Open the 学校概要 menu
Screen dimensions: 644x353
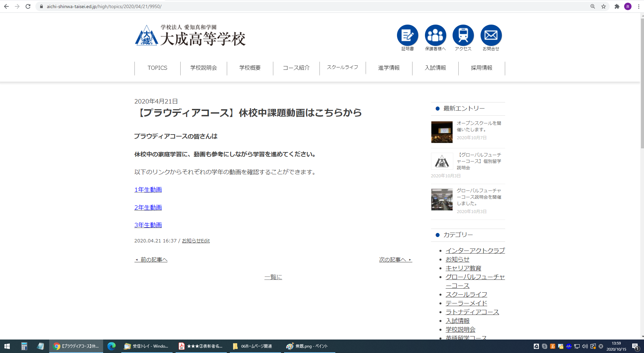pyautogui.click(x=250, y=68)
